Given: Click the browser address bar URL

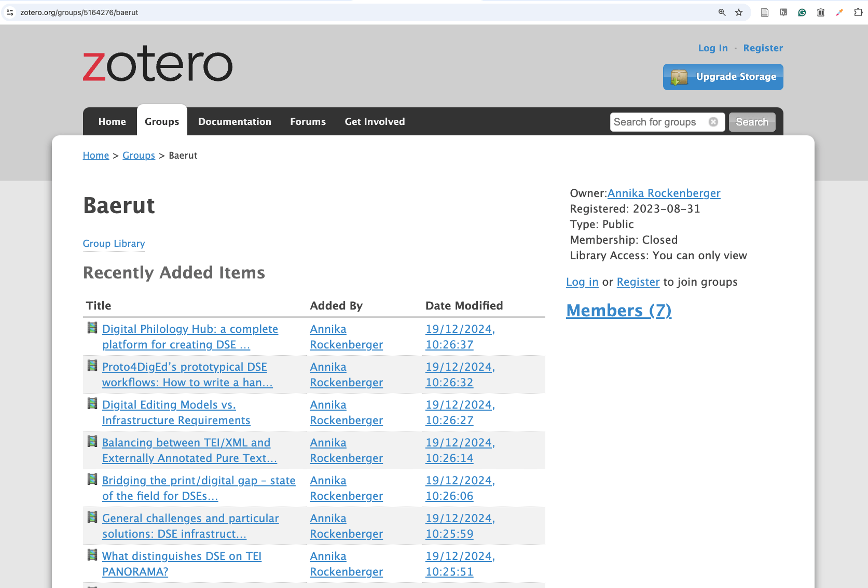Looking at the screenshot, I should (79, 12).
